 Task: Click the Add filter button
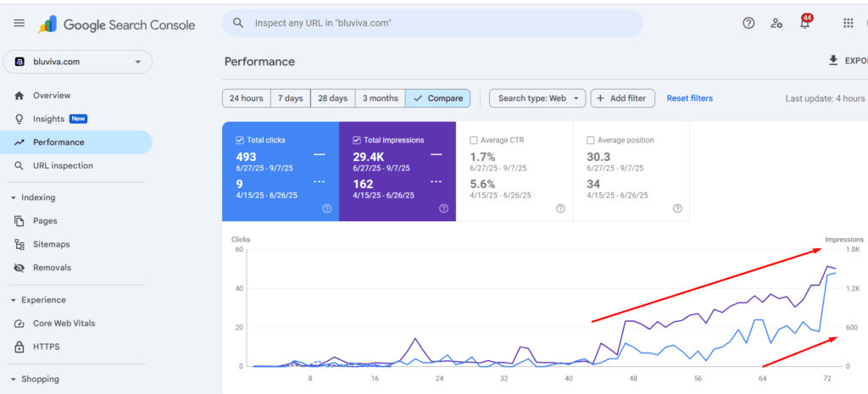tap(622, 98)
